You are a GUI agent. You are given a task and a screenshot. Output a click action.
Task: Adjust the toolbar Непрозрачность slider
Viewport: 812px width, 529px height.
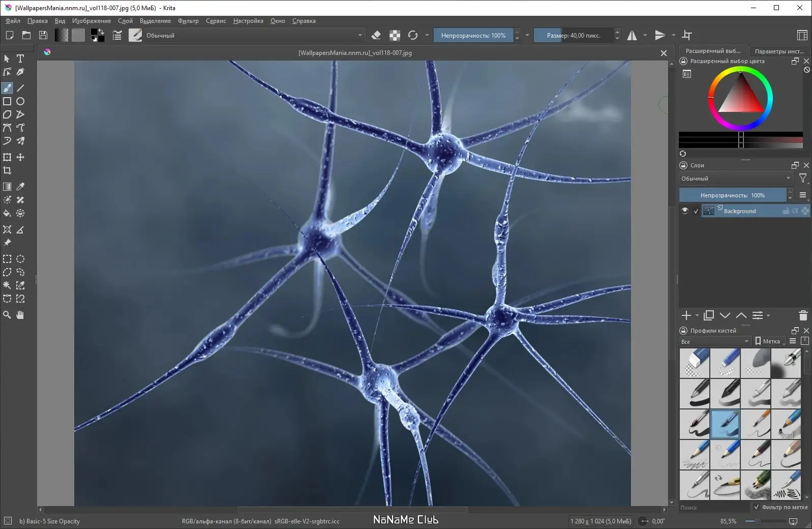[473, 35]
